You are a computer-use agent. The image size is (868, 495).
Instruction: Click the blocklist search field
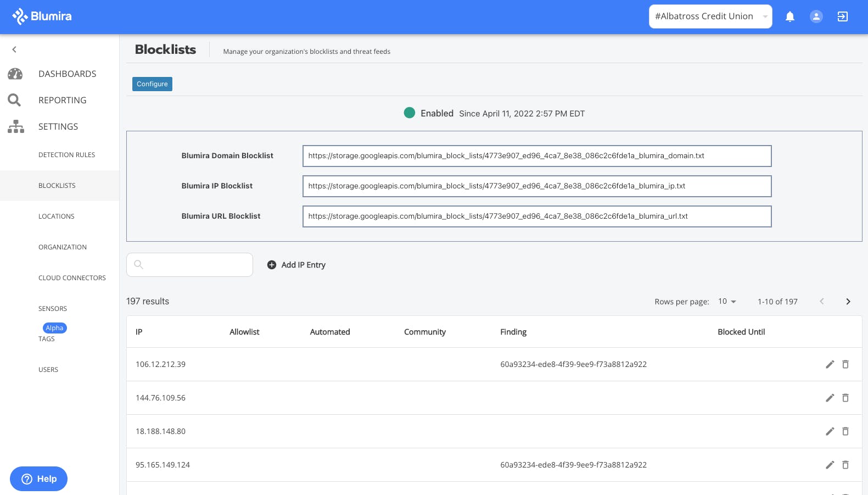196,265
